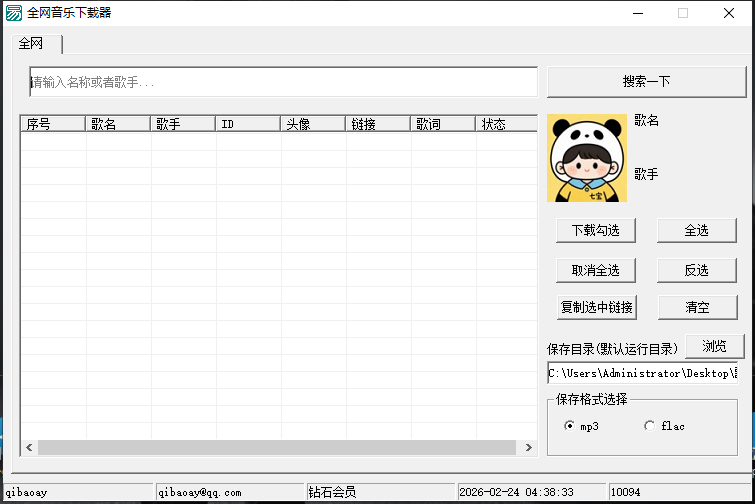Select all songs with 全选
The image size is (755, 504).
[697, 231]
